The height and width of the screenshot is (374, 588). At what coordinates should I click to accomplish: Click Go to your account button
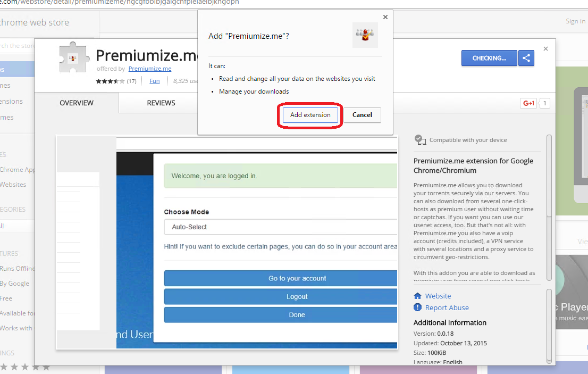[281, 278]
